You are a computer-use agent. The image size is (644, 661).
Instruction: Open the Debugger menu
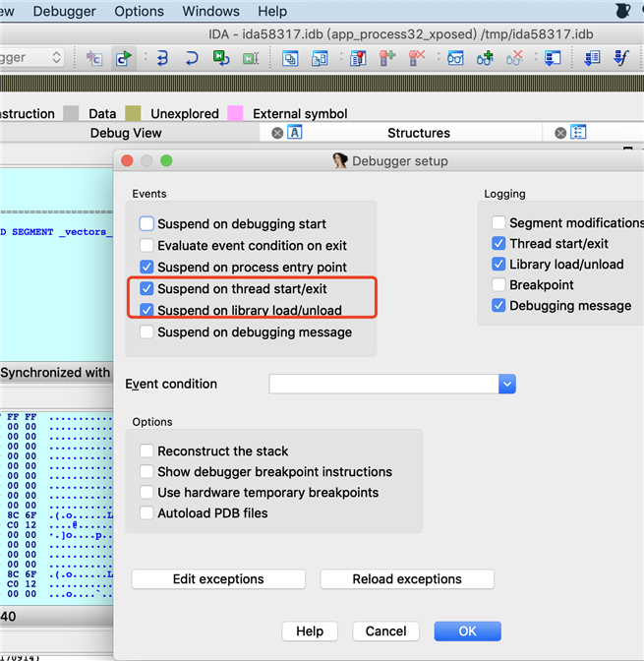[65, 11]
